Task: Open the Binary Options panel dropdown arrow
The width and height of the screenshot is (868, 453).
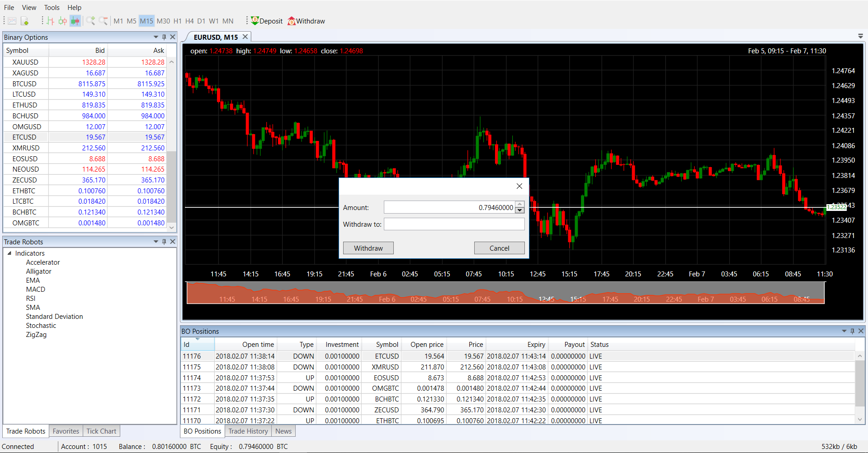Action: (156, 37)
